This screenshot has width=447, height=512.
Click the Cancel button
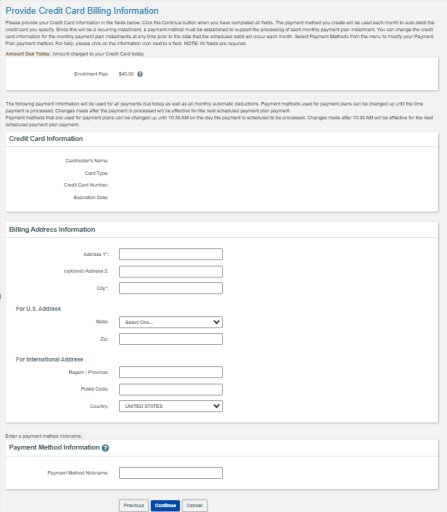click(x=195, y=505)
